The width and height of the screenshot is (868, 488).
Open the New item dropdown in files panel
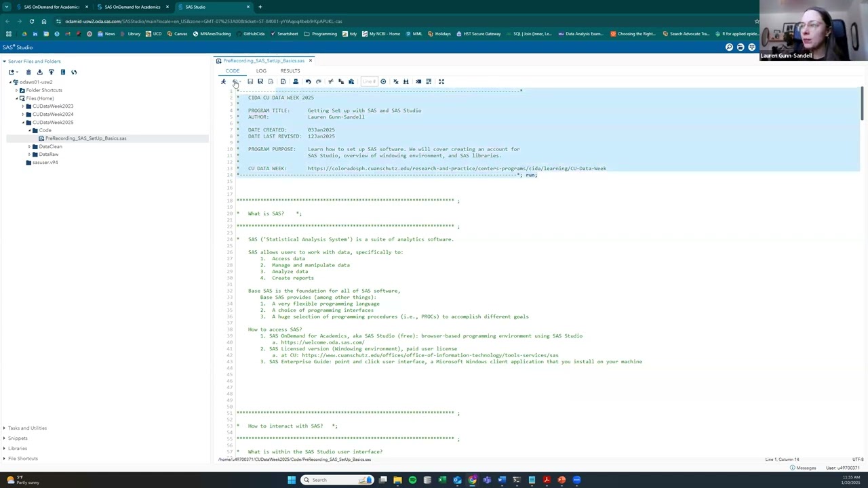(x=13, y=72)
